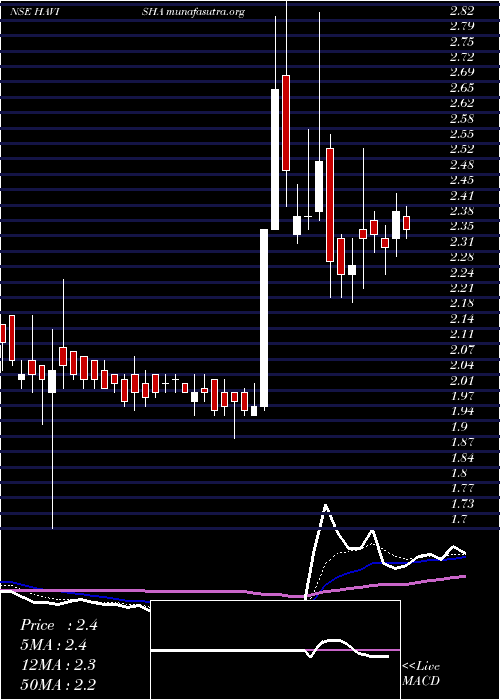The width and height of the screenshot is (500, 700).
Task: Click the 5MA : 2.4 readout
Action: pyautogui.click(x=54, y=645)
